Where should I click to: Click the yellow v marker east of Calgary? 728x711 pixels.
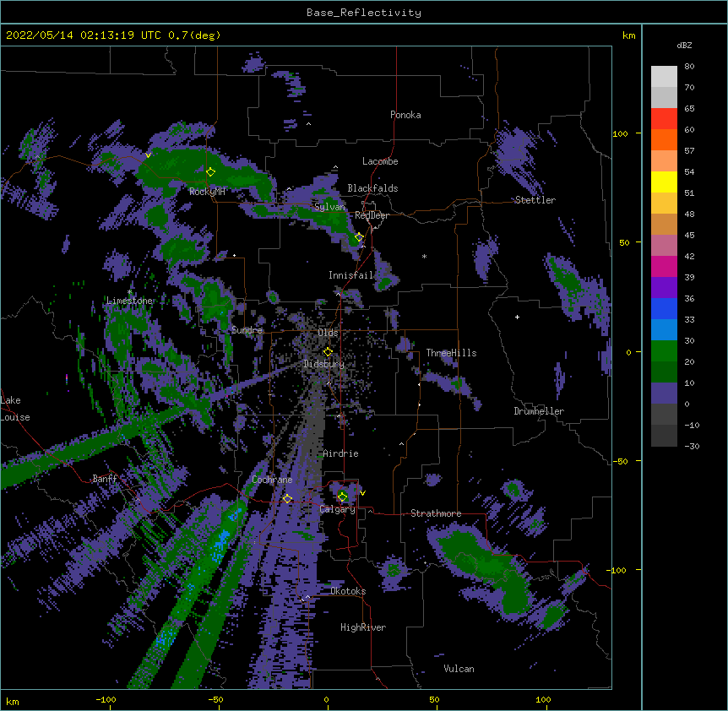click(x=362, y=493)
